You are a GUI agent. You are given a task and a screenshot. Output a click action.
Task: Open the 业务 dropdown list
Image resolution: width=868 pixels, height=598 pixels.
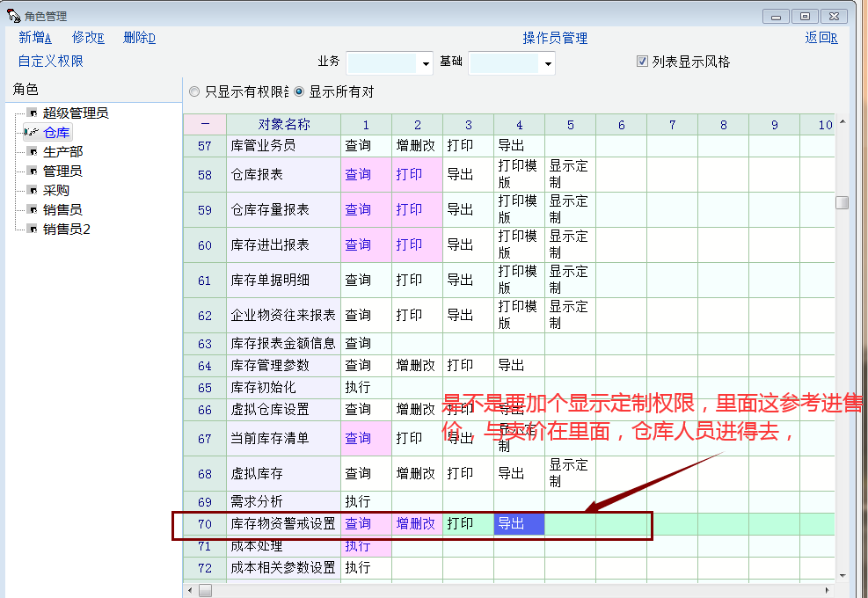pos(426,63)
